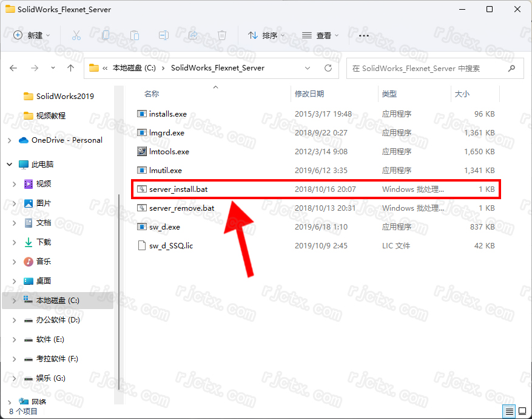Image resolution: width=532 pixels, height=419 pixels.
Task: Sort files by 大小 column header
Action: pyautogui.click(x=462, y=94)
